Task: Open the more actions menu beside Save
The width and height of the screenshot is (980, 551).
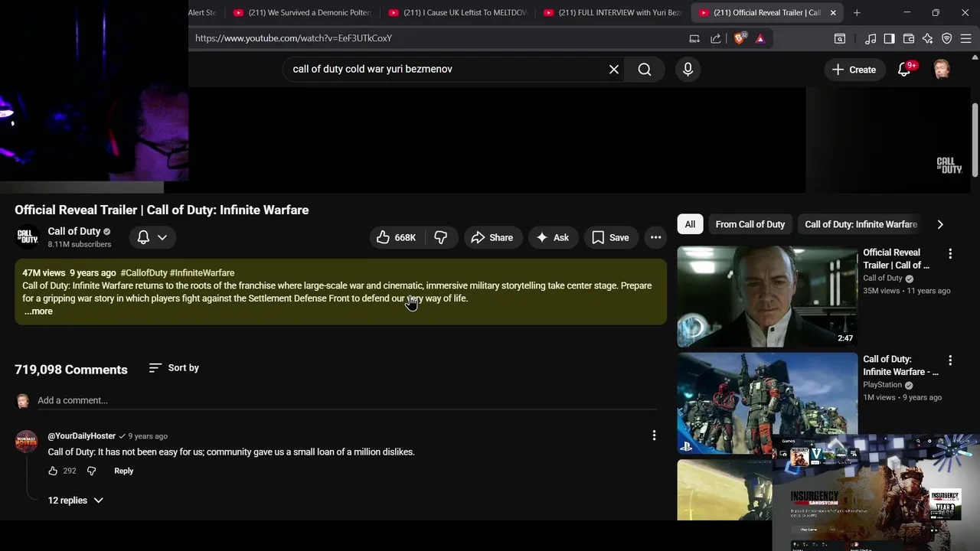Action: [655, 238]
